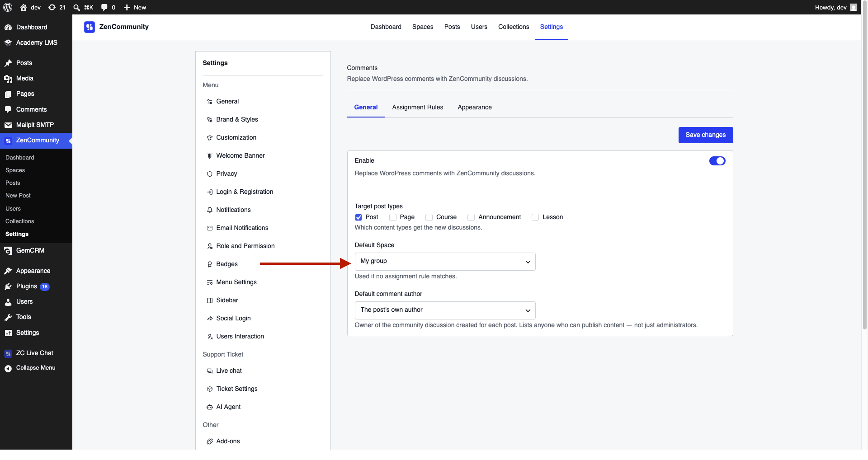This screenshot has width=868, height=460.
Task: Click the Plugins icon in WordPress sidebar
Action: [8, 286]
